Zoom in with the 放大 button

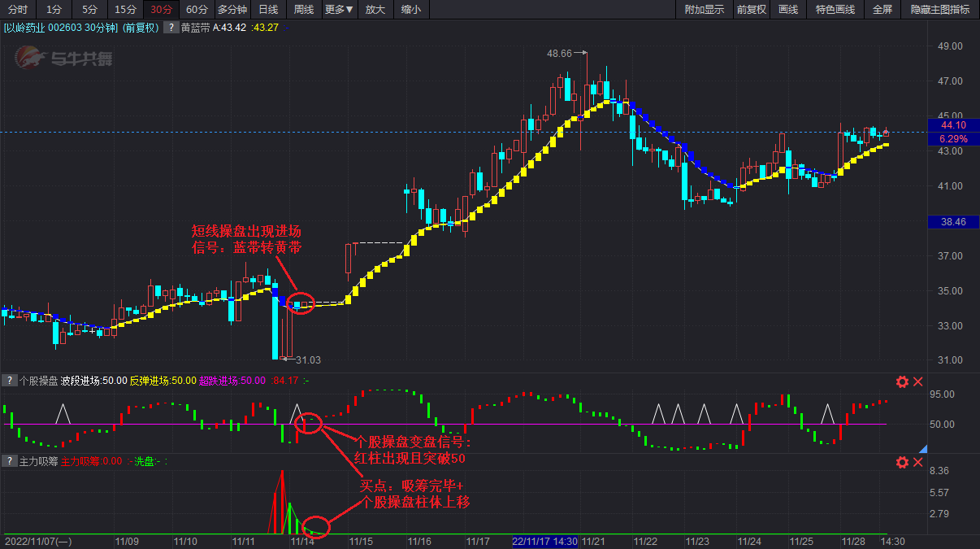tap(375, 10)
